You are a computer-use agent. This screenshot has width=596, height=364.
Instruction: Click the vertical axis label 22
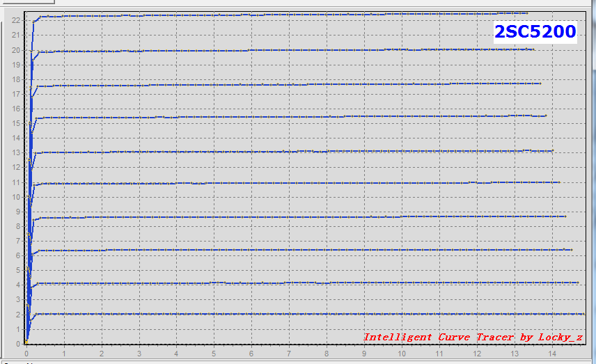click(15, 20)
